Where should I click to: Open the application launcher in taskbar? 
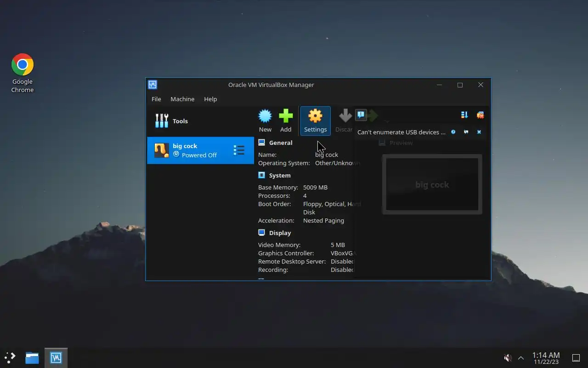[x=10, y=357]
